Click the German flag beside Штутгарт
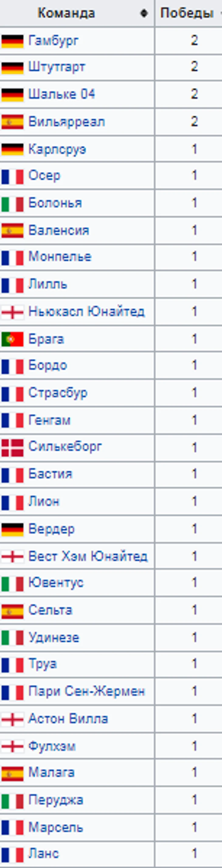This screenshot has width=222, height=868. point(12,68)
